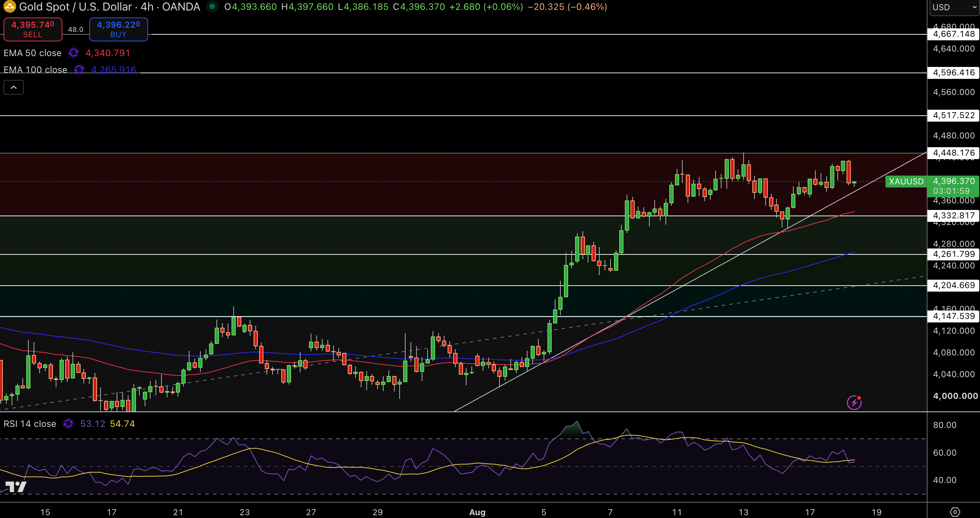Screen dimensions: 980x518
Task: Select the RSI 14 close legend
Action: point(30,424)
